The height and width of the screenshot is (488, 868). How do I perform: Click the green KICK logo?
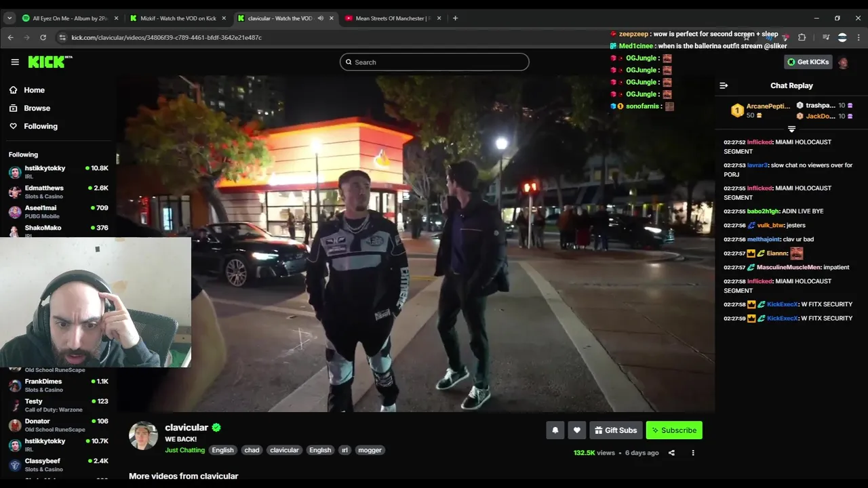point(50,62)
